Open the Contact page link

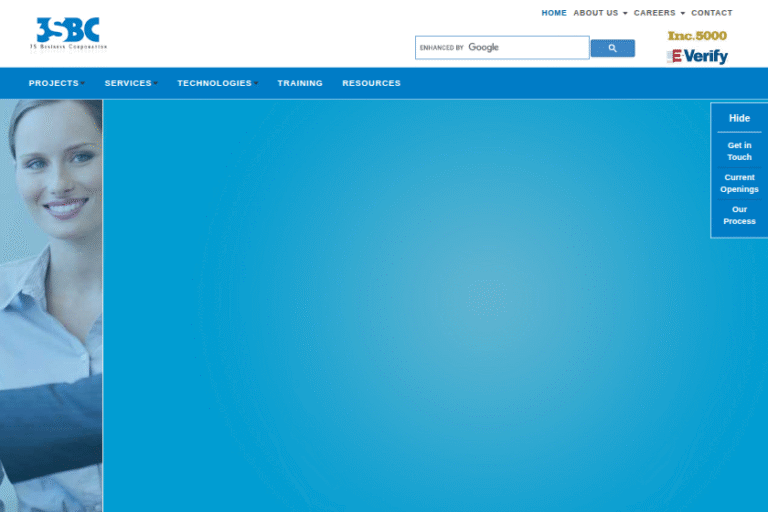tap(711, 13)
